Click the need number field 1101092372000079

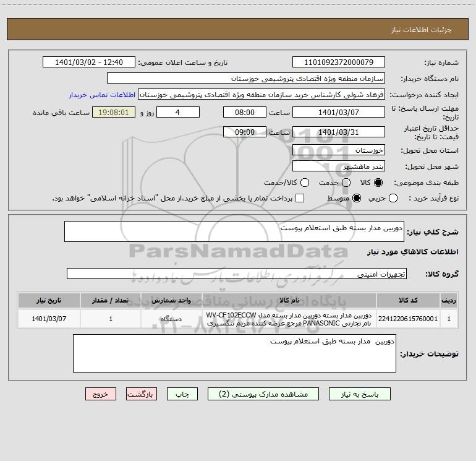click(x=339, y=62)
